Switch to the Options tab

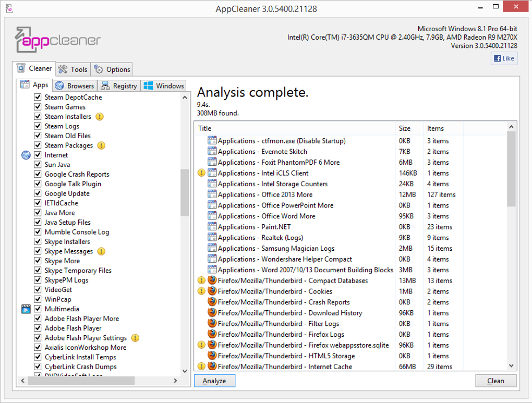[112, 69]
